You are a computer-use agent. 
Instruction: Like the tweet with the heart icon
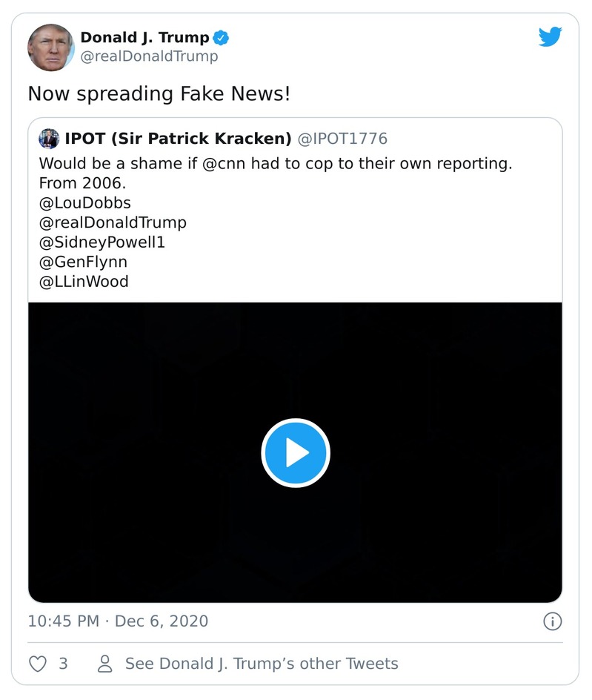click(x=38, y=664)
